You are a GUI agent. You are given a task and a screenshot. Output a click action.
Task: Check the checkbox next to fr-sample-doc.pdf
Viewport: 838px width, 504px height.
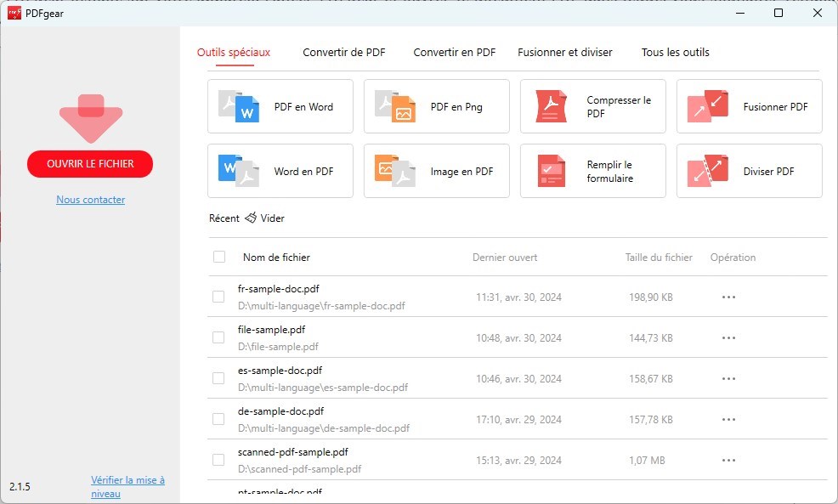click(x=218, y=296)
